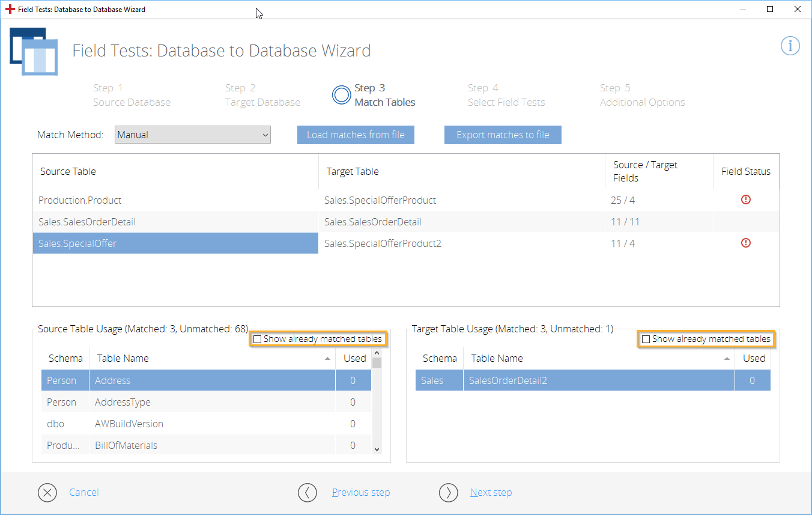The height and width of the screenshot is (515, 812).
Task: Enable target Show already matched tables
Action: pos(646,340)
